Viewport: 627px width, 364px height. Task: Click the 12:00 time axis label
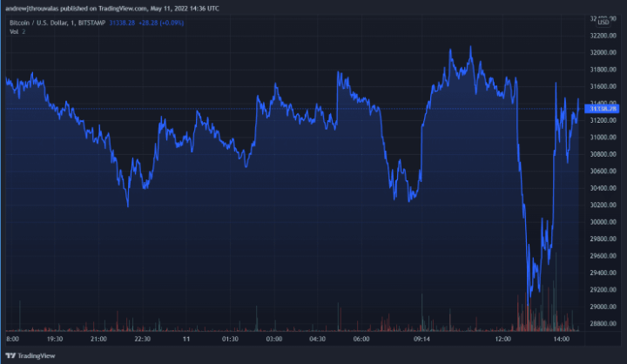(x=503, y=338)
